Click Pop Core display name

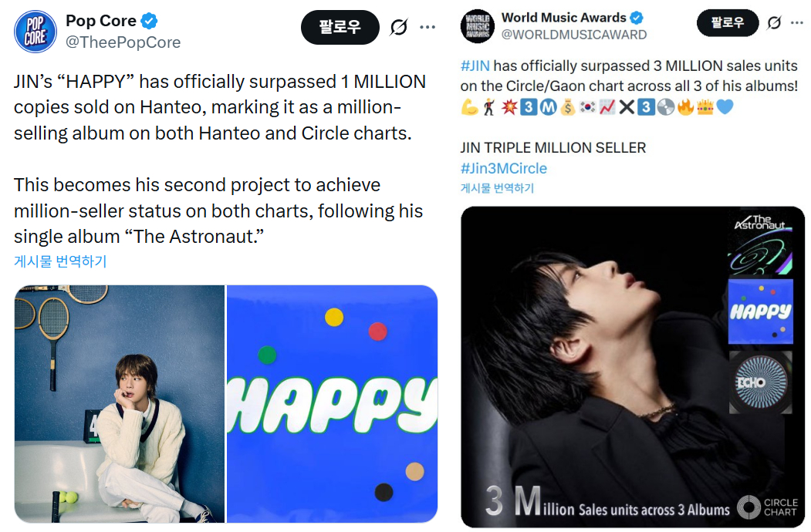[101, 21]
